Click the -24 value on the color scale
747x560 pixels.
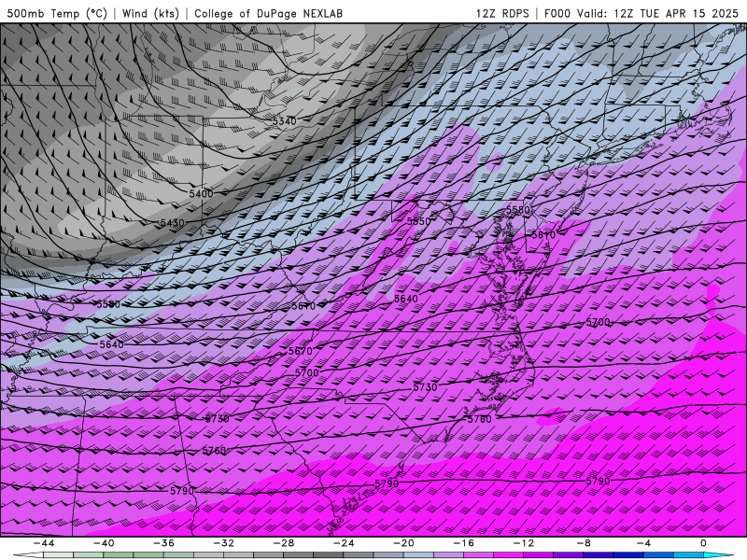point(344,543)
